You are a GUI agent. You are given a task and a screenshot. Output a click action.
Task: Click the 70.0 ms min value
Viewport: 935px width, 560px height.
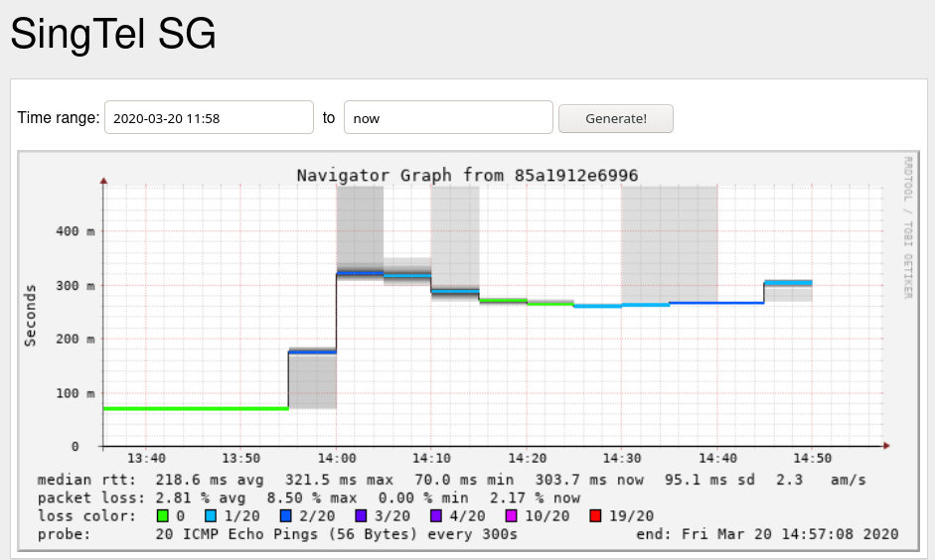click(x=464, y=480)
